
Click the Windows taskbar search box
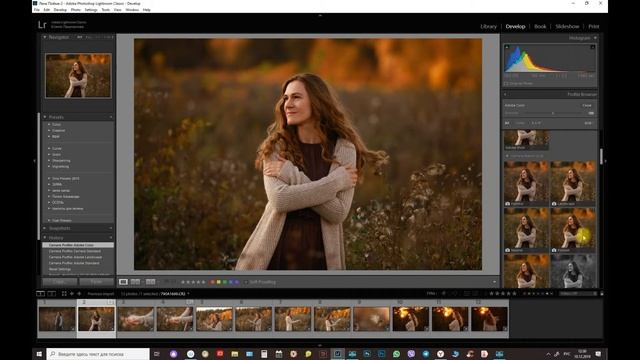98,354
